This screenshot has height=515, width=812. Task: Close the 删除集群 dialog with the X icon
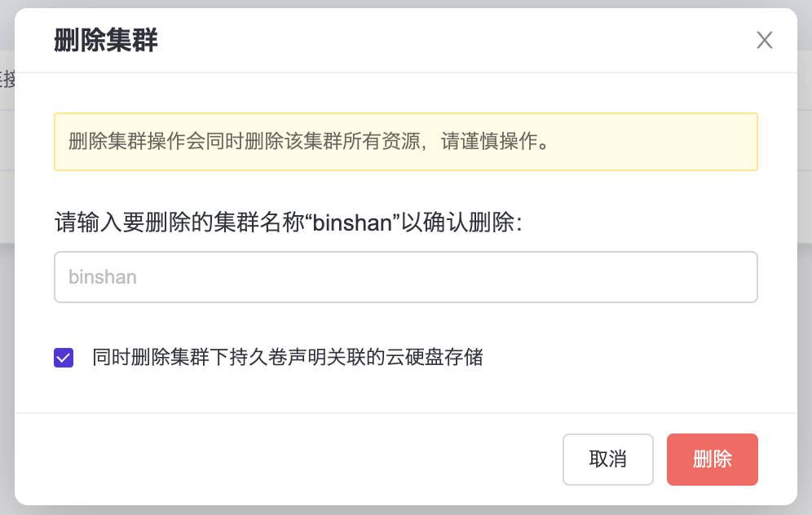[x=764, y=40]
